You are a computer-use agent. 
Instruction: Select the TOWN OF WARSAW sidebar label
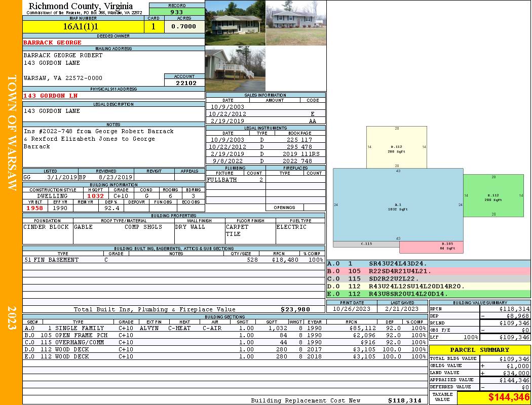tap(12, 133)
